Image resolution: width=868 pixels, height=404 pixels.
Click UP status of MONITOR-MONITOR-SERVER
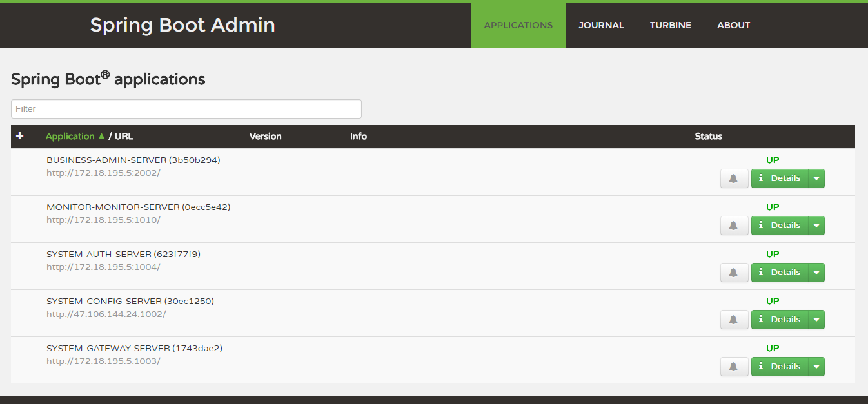click(773, 207)
